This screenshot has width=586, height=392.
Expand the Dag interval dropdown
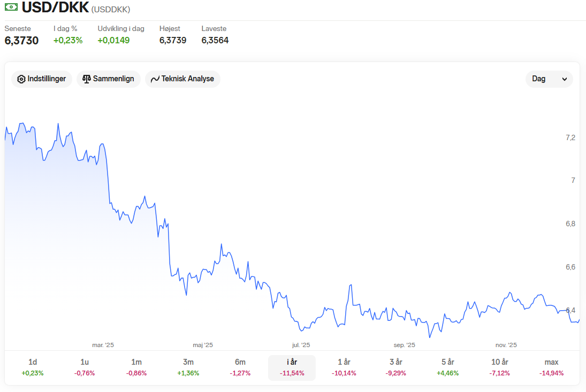tap(549, 79)
